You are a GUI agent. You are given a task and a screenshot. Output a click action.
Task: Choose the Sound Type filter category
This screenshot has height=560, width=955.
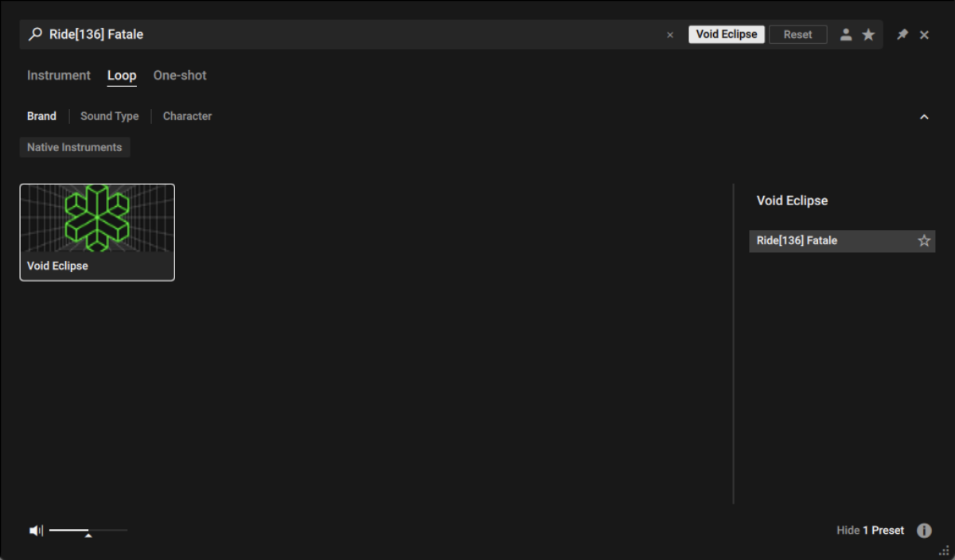coord(110,116)
